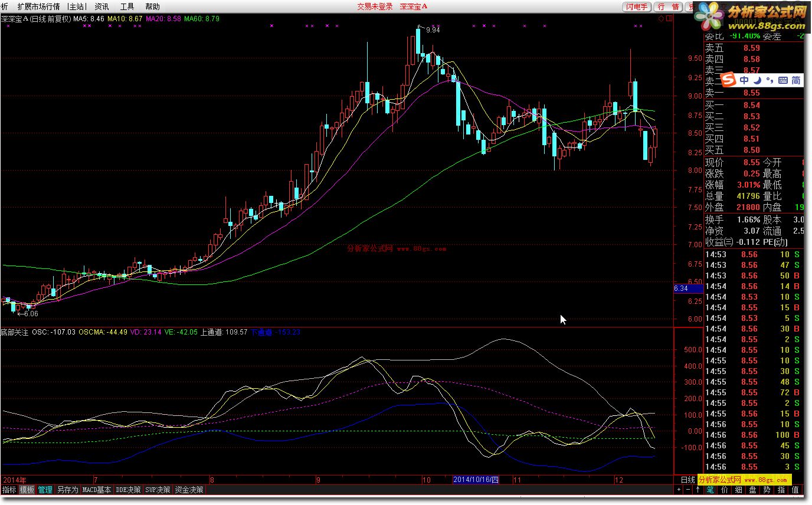812x505 pixels.
Task: Click the split-window icon above chart
Action: click(x=670, y=19)
